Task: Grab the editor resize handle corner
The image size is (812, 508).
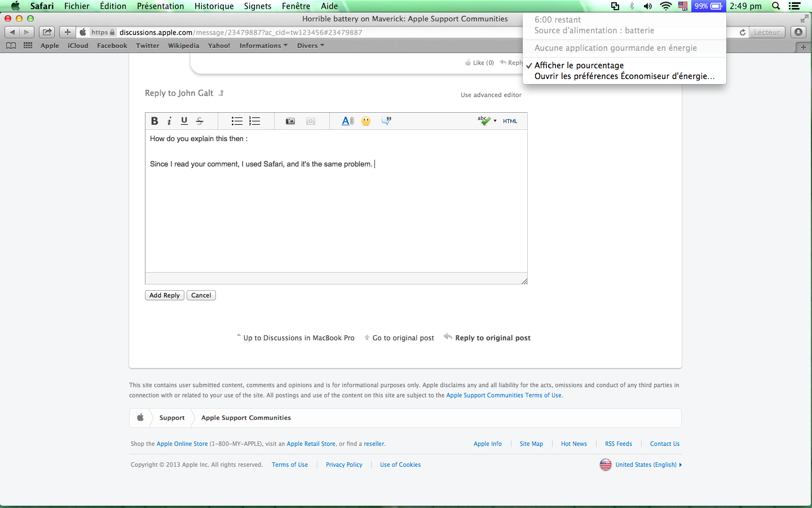Action: click(x=524, y=281)
